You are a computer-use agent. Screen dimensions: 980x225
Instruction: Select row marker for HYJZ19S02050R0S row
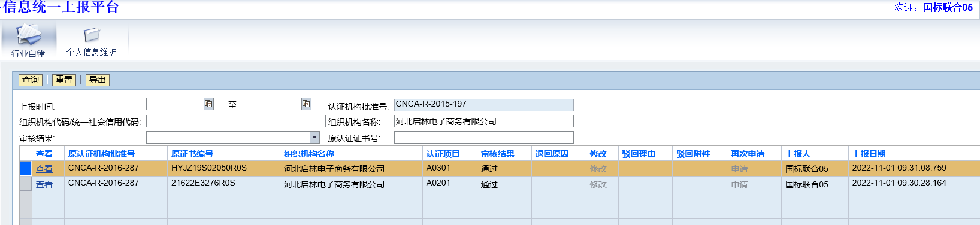(x=25, y=168)
